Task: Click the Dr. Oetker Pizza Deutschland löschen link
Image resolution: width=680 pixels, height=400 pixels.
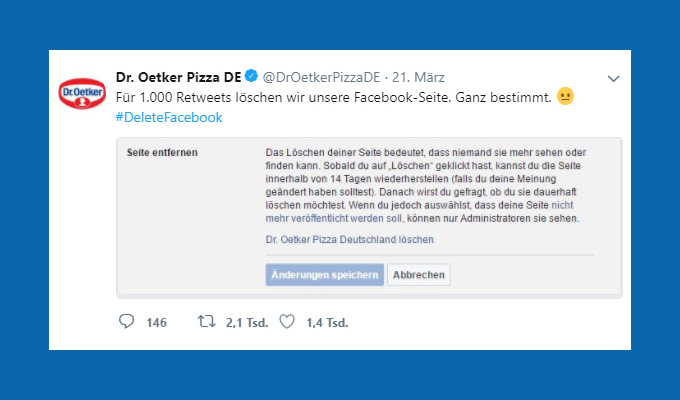Action: click(x=349, y=240)
